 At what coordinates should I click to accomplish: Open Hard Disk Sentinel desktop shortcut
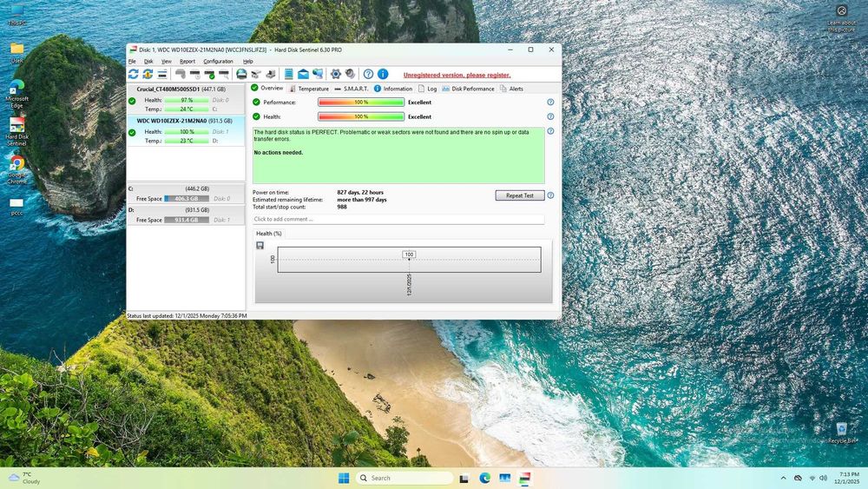pyautogui.click(x=16, y=132)
